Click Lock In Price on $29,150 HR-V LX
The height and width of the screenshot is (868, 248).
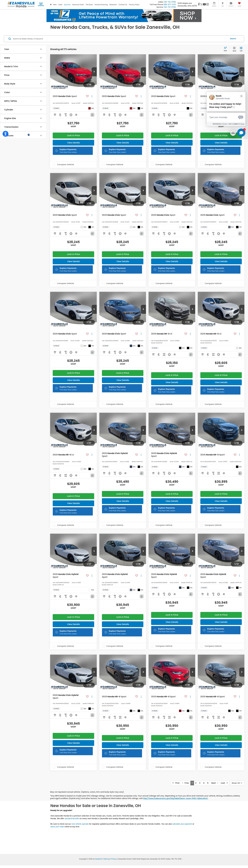(x=172, y=375)
